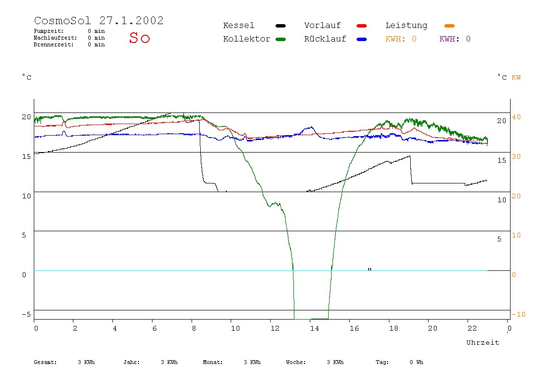Viewport: 554px width, 392px height.
Task: Click the blue Rücklauf legend swatch
Action: 362,39
